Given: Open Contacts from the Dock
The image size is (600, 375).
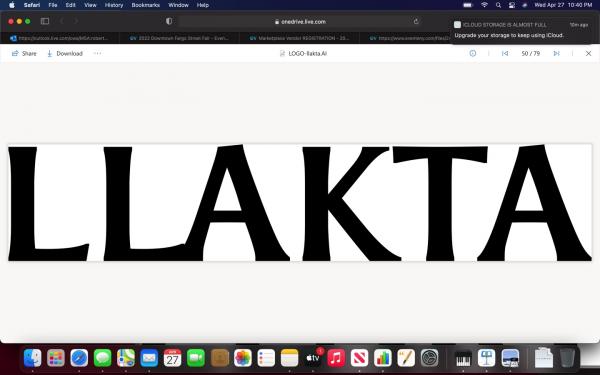Looking at the screenshot, I should 219,359.
